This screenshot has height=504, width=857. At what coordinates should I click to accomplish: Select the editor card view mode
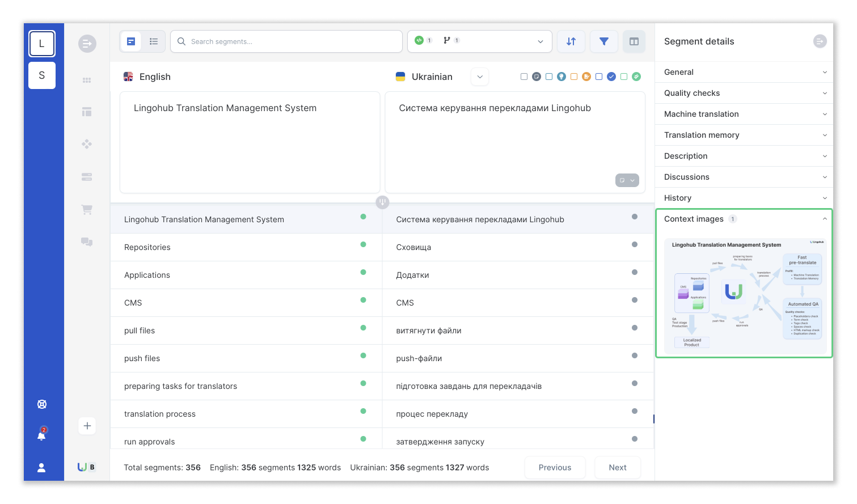point(131,41)
